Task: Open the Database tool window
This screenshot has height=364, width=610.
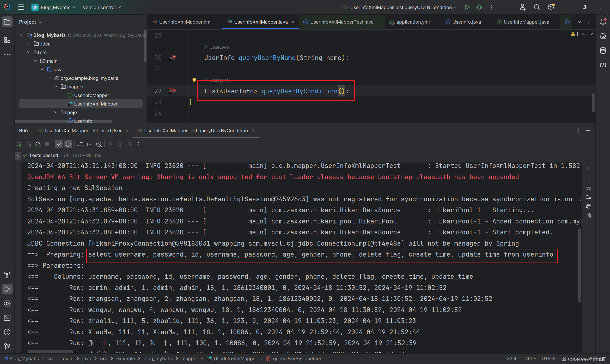Action: (603, 51)
